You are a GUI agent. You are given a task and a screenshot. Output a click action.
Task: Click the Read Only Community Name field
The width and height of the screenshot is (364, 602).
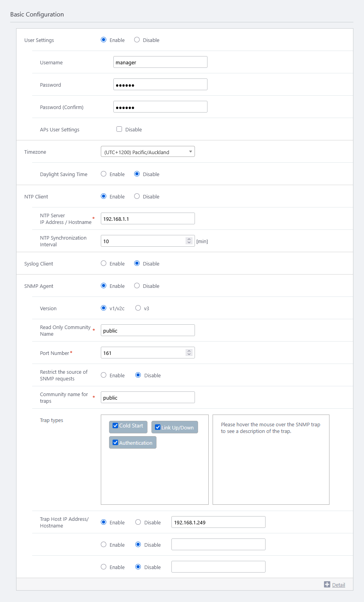coord(147,330)
